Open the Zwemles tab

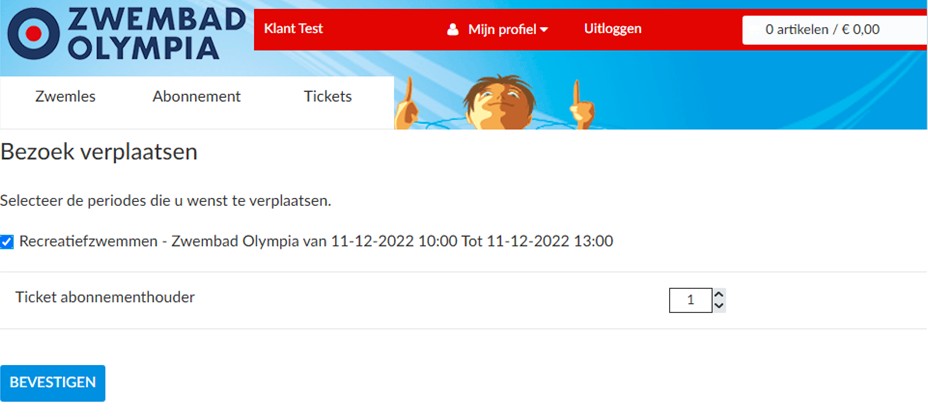[x=65, y=96]
